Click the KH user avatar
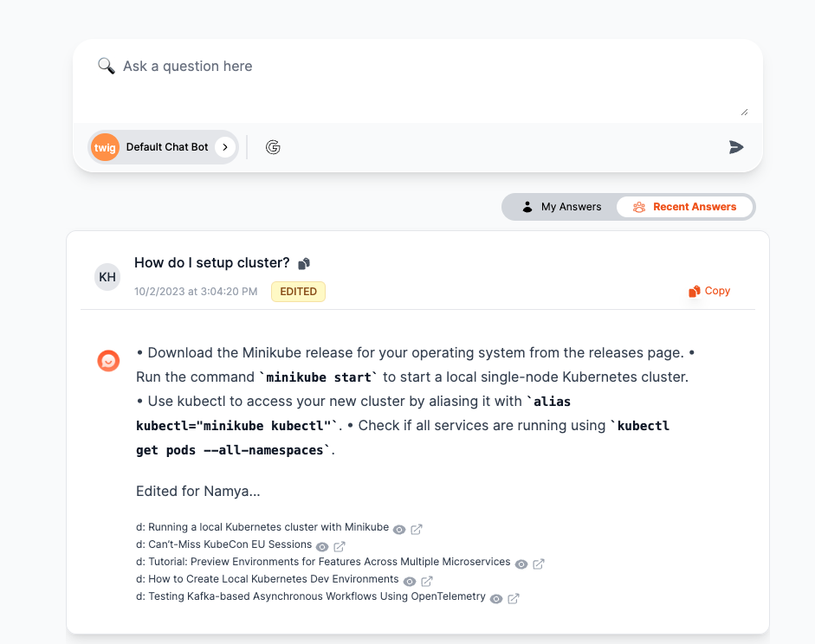 click(x=107, y=277)
